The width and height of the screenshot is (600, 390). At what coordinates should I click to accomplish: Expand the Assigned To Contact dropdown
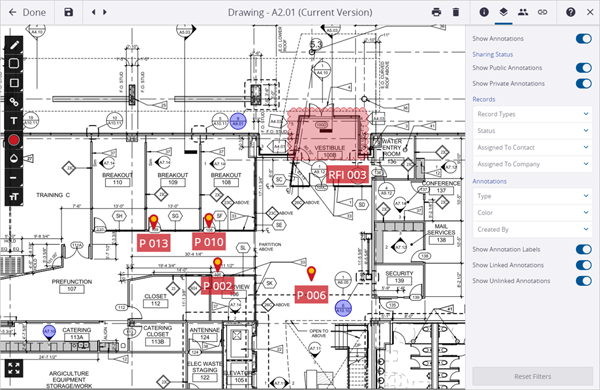click(x=532, y=147)
